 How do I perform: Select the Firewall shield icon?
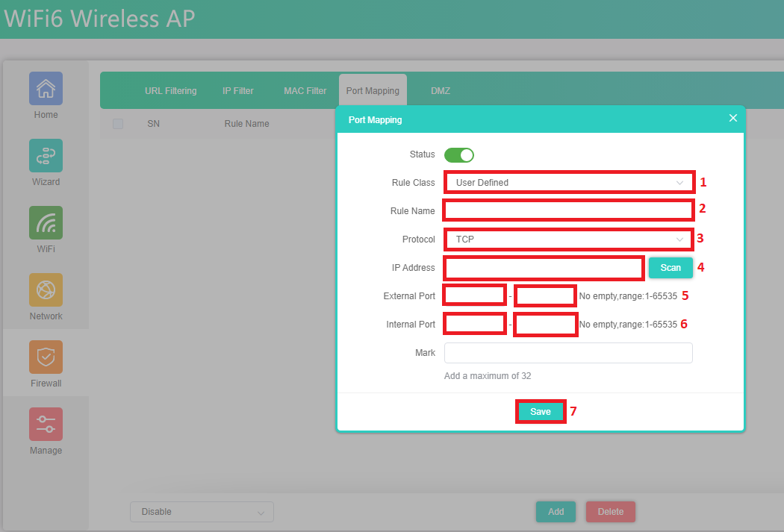pyautogui.click(x=46, y=357)
